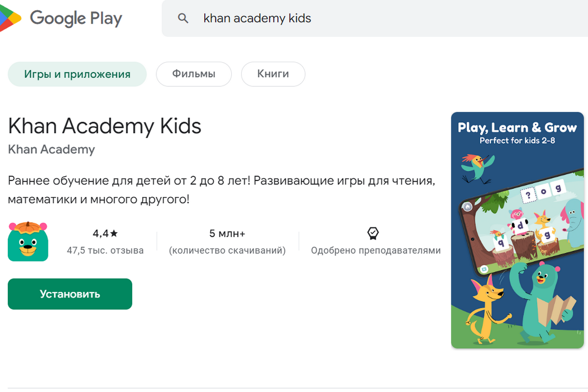Screen dimensions: 588x392
Task: Open the Книги tab
Action: (273, 74)
